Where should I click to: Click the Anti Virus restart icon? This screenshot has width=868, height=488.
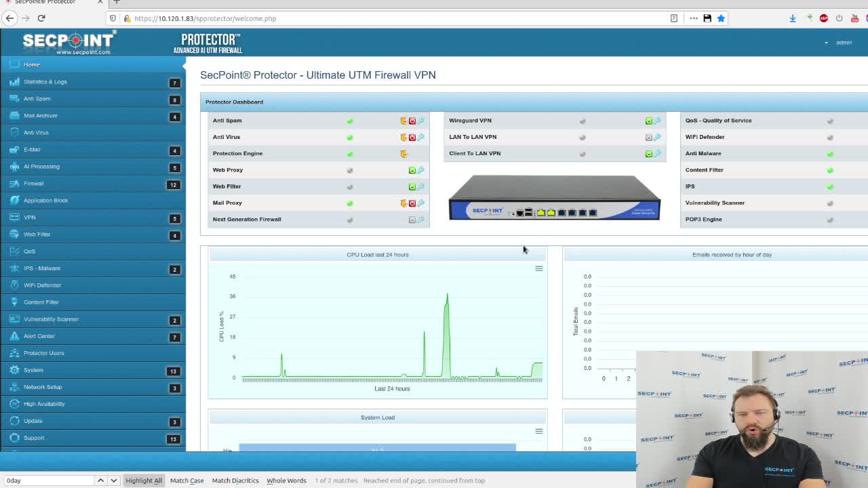point(403,137)
